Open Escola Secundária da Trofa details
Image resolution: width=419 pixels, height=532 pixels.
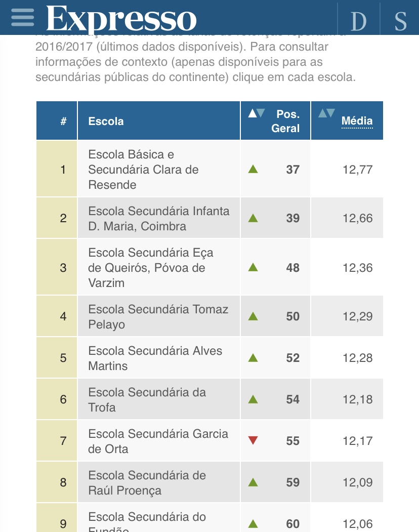147,400
